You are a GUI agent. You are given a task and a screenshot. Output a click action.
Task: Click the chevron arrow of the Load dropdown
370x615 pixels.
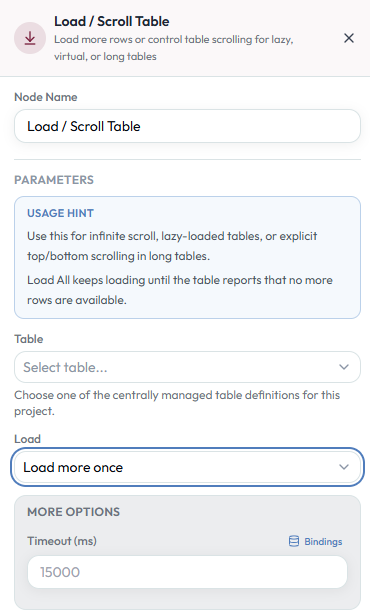click(x=344, y=467)
